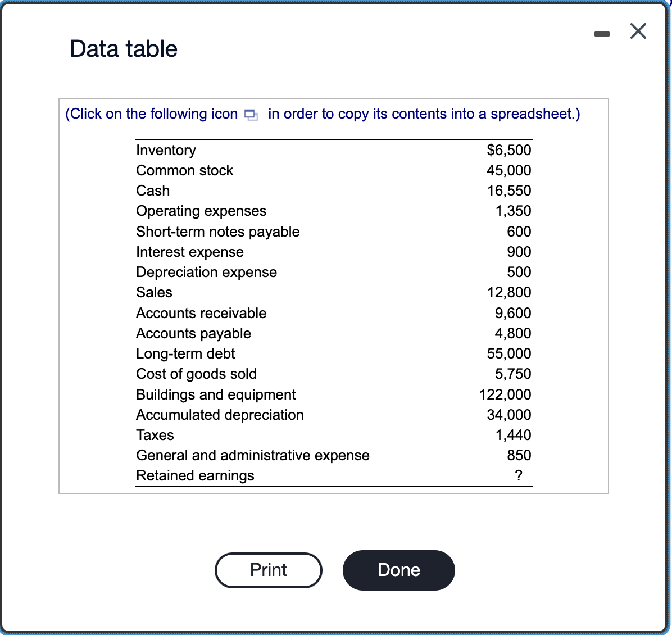This screenshot has width=672, height=635.
Task: Click the Common stock amount 45,000
Action: [508, 170]
